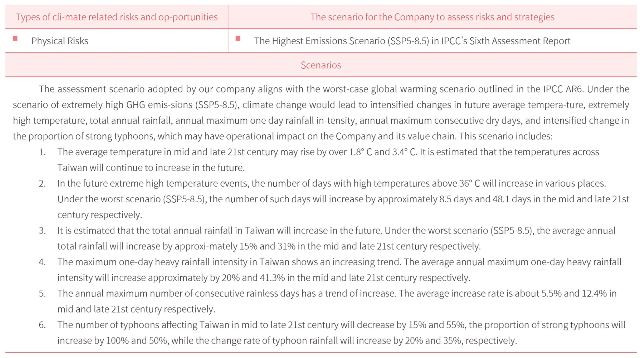The height and width of the screenshot is (358, 644).
Task: Click the '20% and 41.3%' rainfall intensity figures
Action: (x=253, y=278)
